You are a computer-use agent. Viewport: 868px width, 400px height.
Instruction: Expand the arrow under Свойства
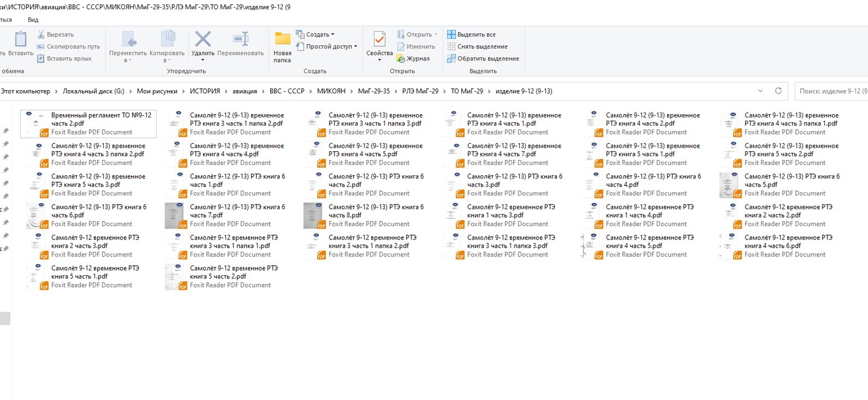(x=379, y=60)
